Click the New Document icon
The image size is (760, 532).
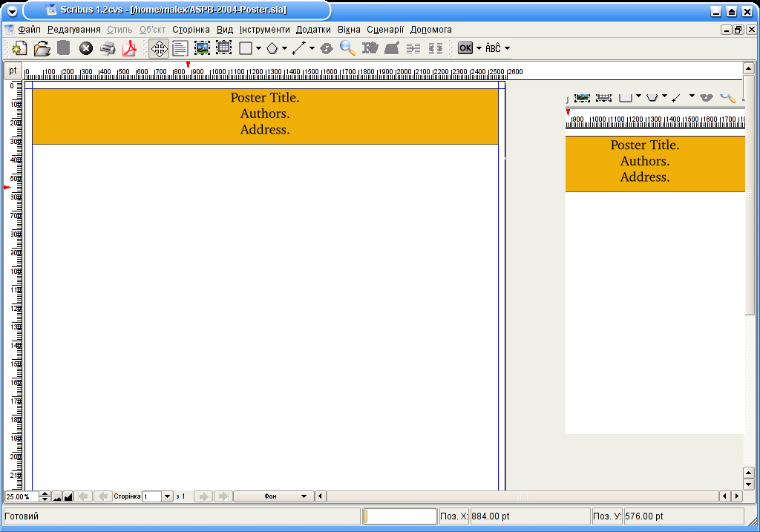[20, 48]
